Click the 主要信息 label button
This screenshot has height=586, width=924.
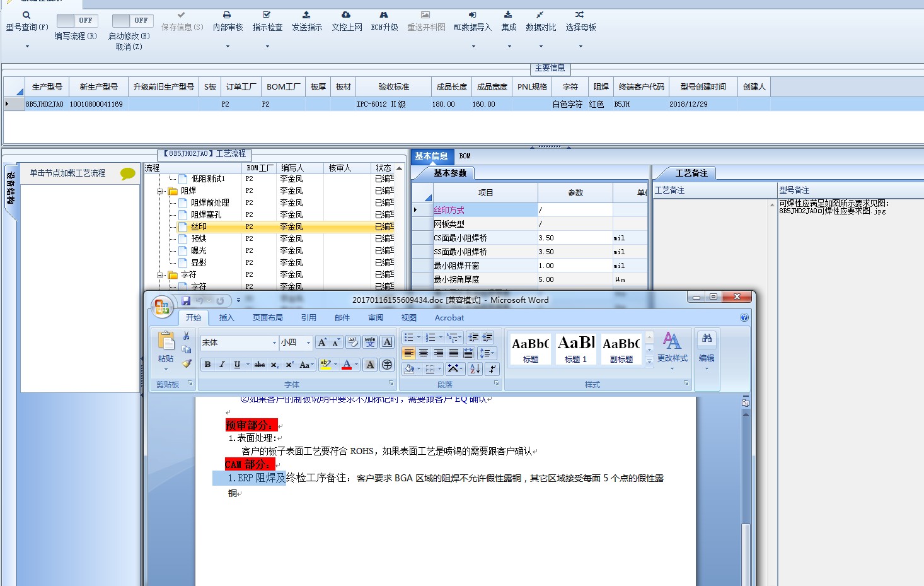point(550,68)
